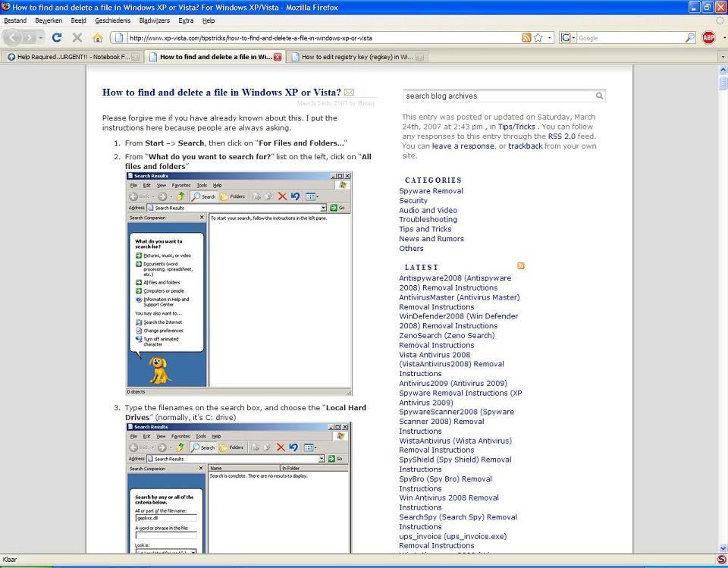Open the RSS 2.0 feed link
The image size is (728, 568).
click(x=561, y=136)
